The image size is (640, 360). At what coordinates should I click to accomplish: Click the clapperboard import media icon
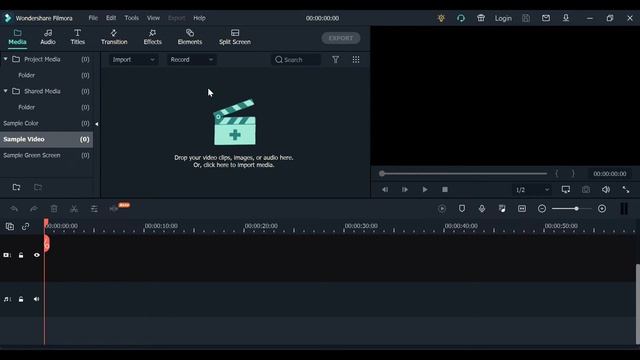tap(235, 122)
